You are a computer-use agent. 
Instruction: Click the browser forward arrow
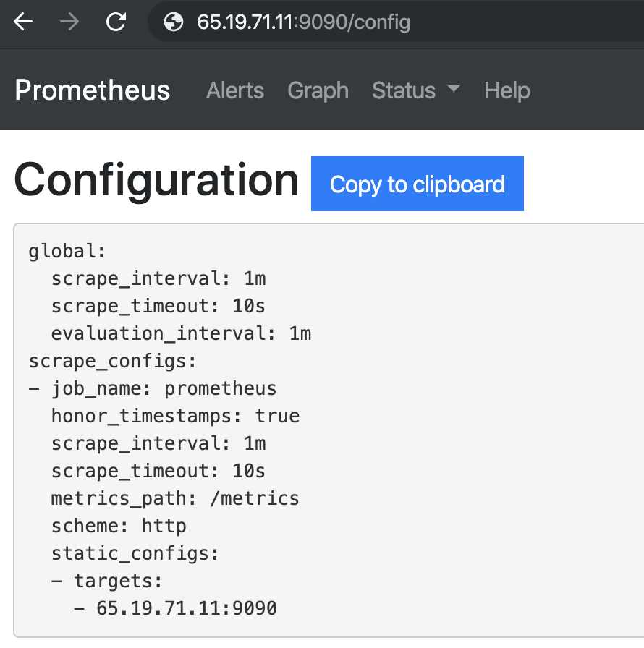(69, 22)
